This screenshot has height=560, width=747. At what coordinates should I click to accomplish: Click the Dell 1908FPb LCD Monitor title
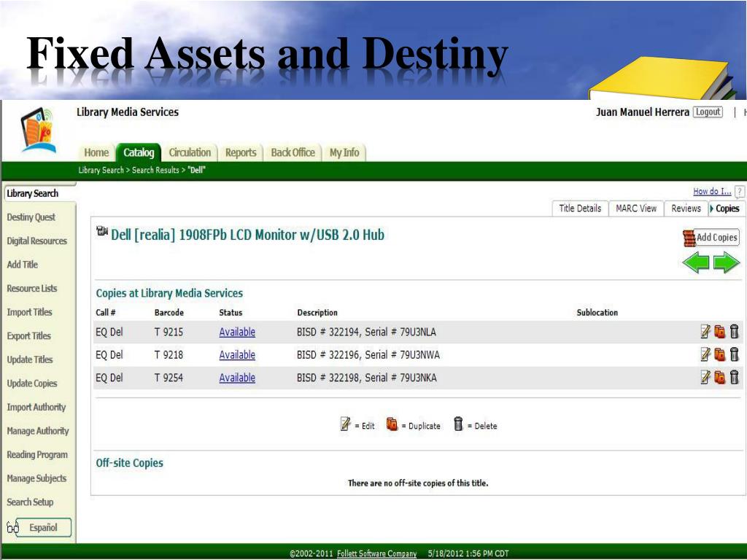[x=247, y=235]
